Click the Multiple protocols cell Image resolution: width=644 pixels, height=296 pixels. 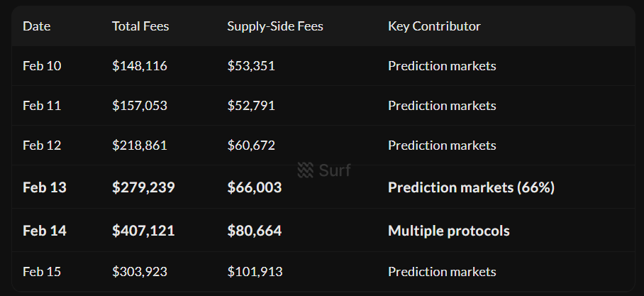click(448, 231)
